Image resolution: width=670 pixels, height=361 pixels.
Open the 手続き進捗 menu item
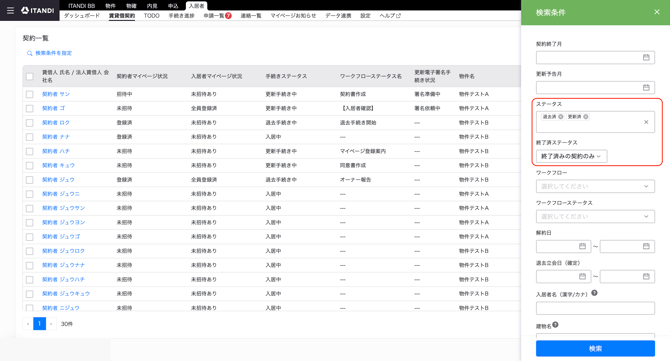click(x=182, y=16)
